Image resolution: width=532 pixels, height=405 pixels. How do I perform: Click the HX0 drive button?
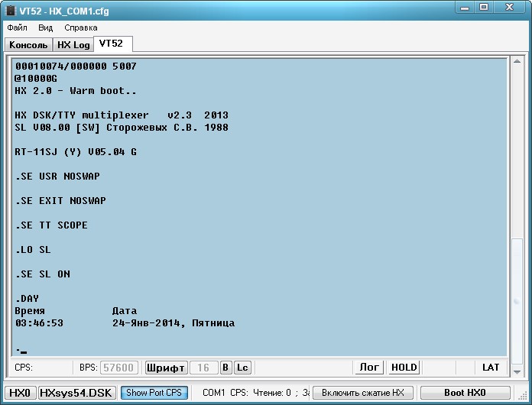(20, 393)
